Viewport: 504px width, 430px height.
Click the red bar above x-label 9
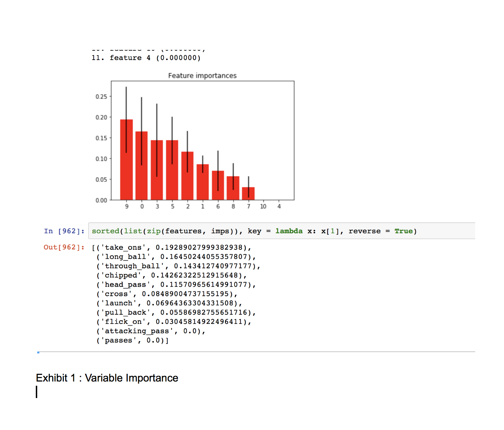click(x=126, y=160)
